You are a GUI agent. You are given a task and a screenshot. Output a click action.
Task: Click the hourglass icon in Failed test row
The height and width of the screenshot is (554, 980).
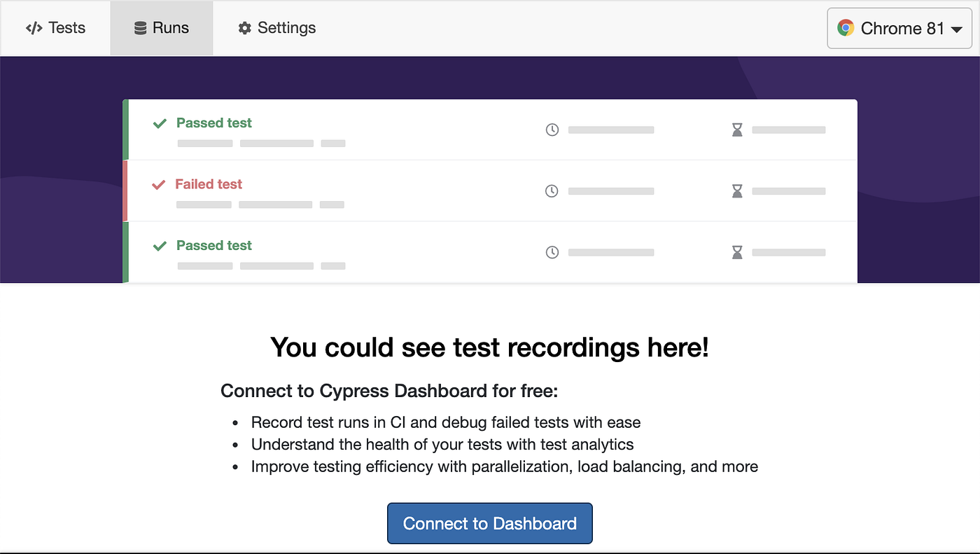(737, 191)
